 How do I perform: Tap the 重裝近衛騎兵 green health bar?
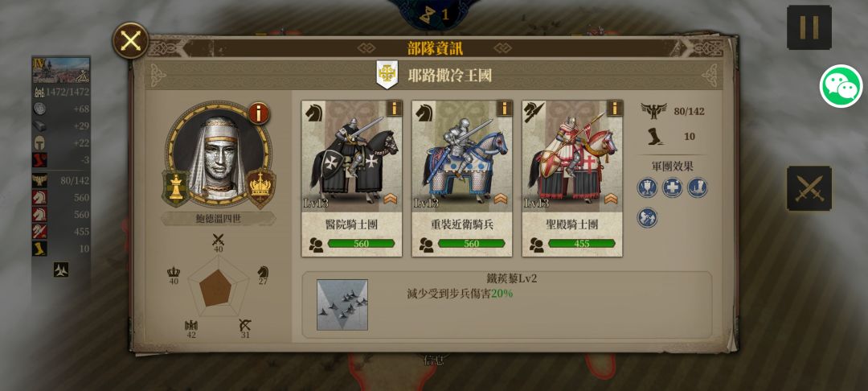(x=472, y=244)
